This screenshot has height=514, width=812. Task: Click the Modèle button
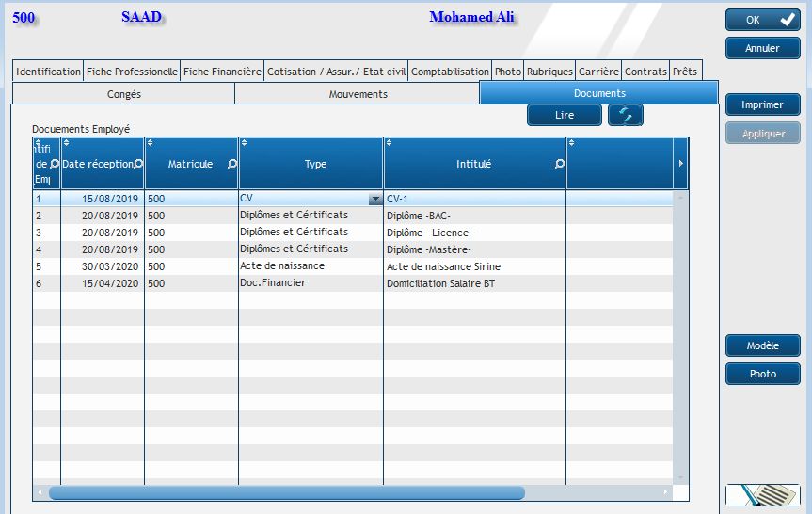tap(762, 345)
